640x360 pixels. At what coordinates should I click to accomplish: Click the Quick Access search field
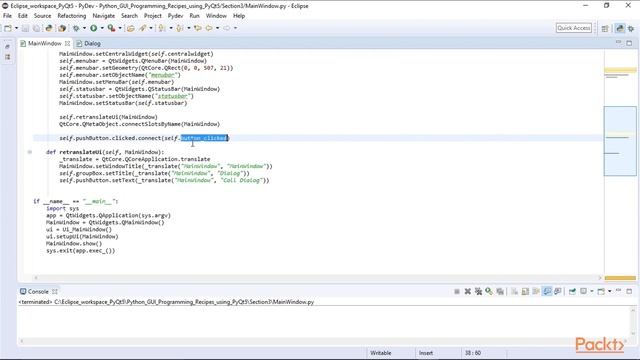573,28
